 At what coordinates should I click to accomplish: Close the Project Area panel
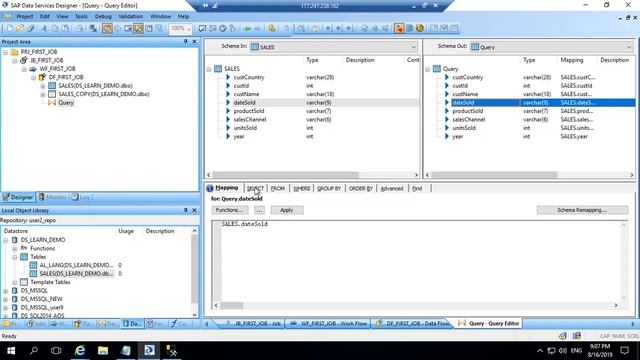(194, 42)
